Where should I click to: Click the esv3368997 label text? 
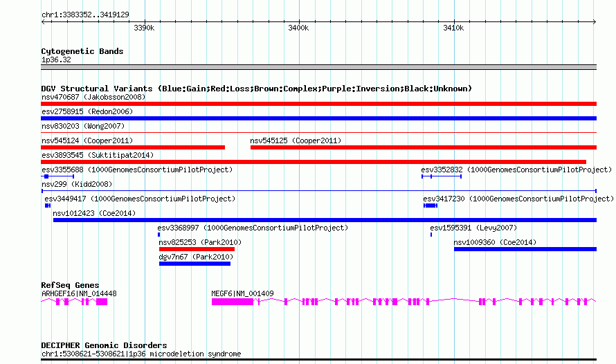253,228
